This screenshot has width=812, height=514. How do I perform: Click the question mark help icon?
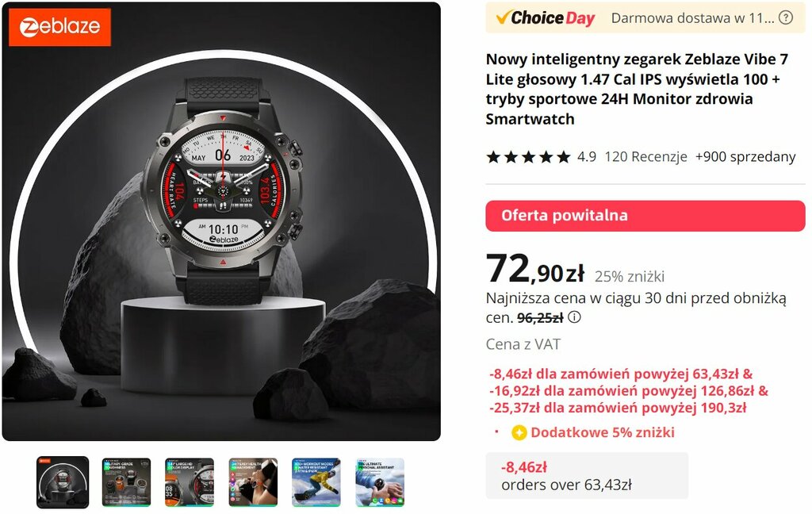click(786, 17)
